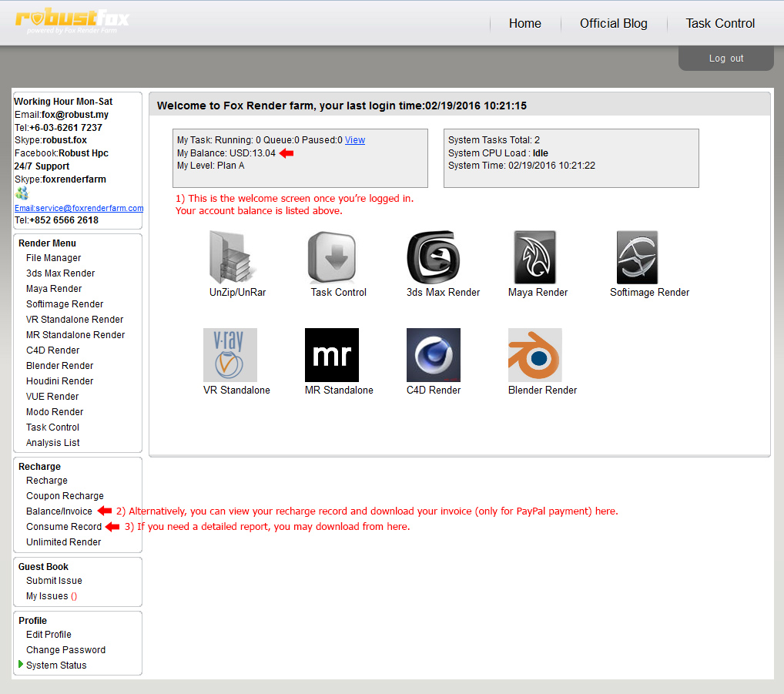Click Tel:+852 6566 2618 text
This screenshot has height=694, width=784.
point(56,220)
